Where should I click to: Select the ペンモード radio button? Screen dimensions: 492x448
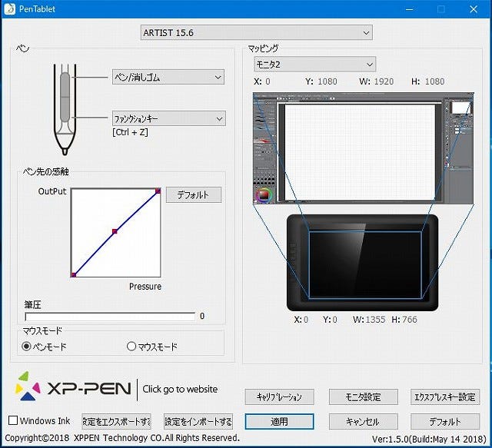26,347
